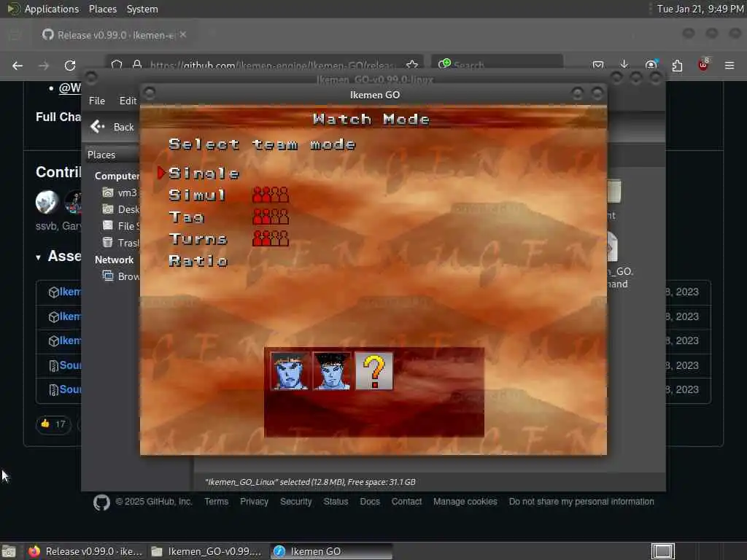Click the GitHub logo in the footer
Image resolution: width=747 pixels, height=560 pixels.
101,502
